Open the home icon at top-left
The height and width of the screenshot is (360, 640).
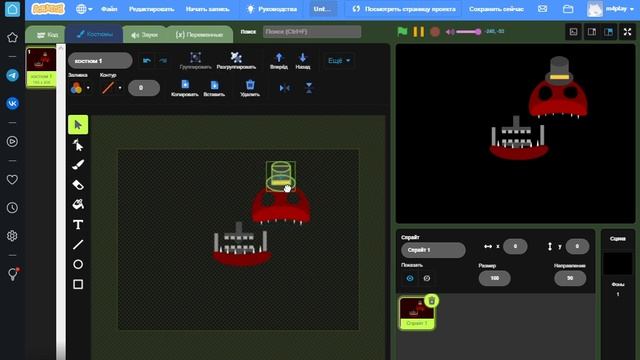(x=12, y=9)
